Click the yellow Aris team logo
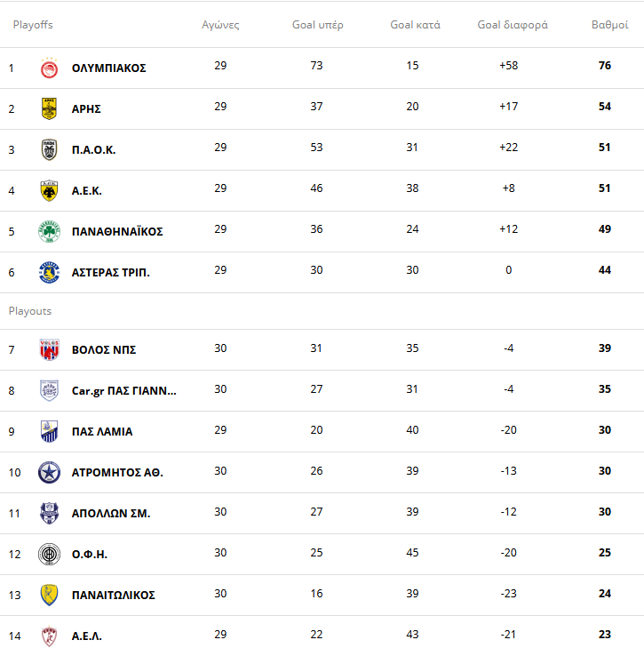 (x=50, y=108)
